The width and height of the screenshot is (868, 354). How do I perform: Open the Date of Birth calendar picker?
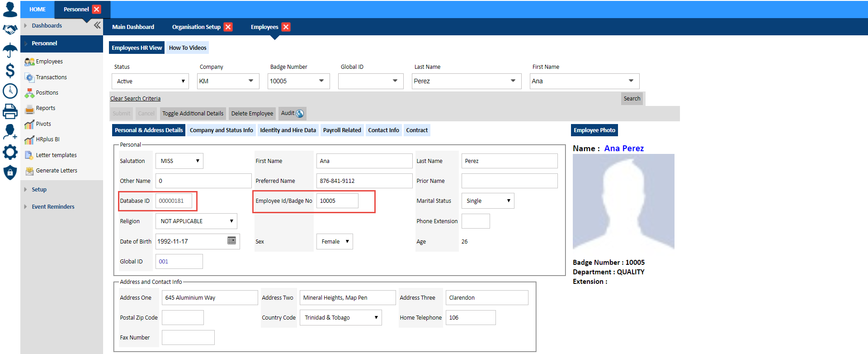coord(232,241)
